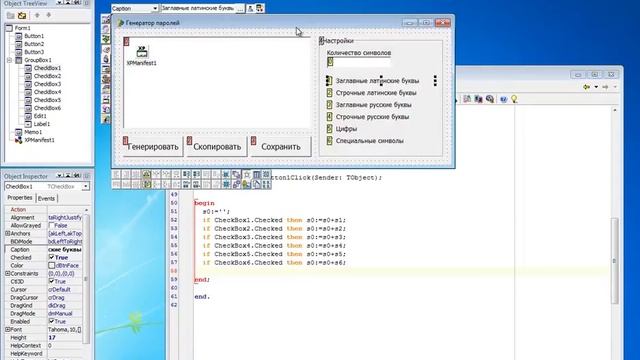Switch to the Properties tab
This screenshot has height=360, width=640.
(x=20, y=198)
